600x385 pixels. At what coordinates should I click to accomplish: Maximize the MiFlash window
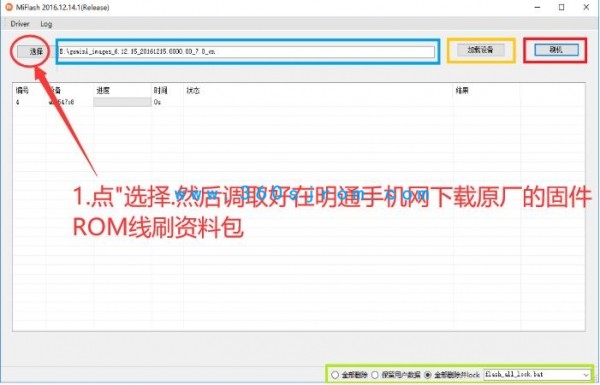pos(561,7)
